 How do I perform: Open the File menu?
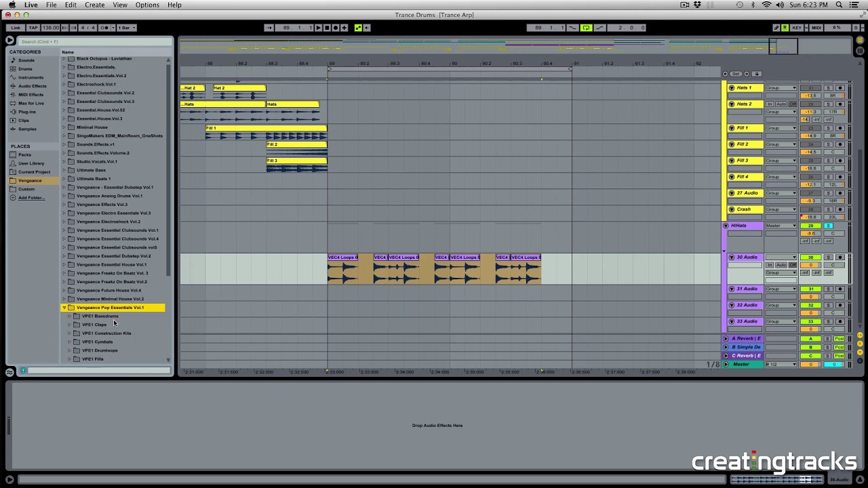(51, 5)
